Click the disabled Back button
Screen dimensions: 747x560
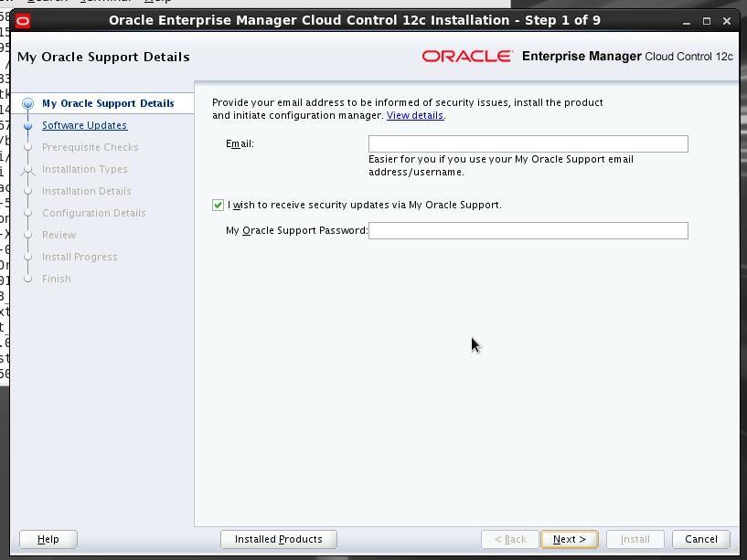[510, 539]
